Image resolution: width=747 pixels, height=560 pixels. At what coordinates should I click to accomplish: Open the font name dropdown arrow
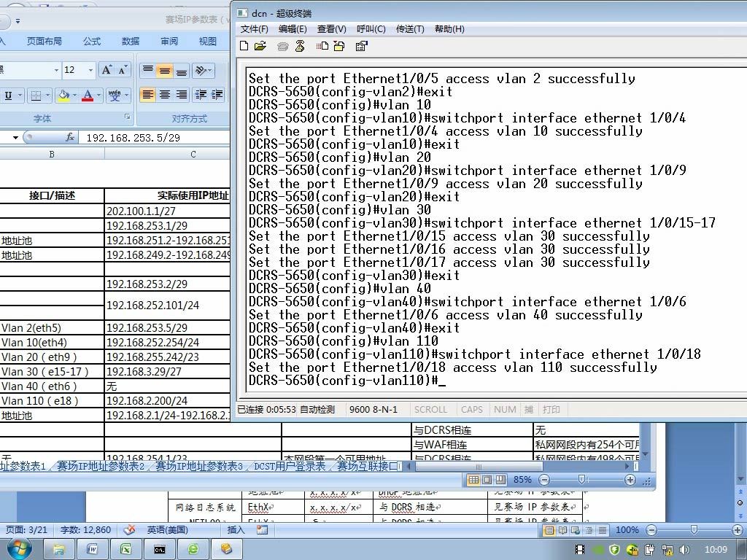tap(56, 70)
